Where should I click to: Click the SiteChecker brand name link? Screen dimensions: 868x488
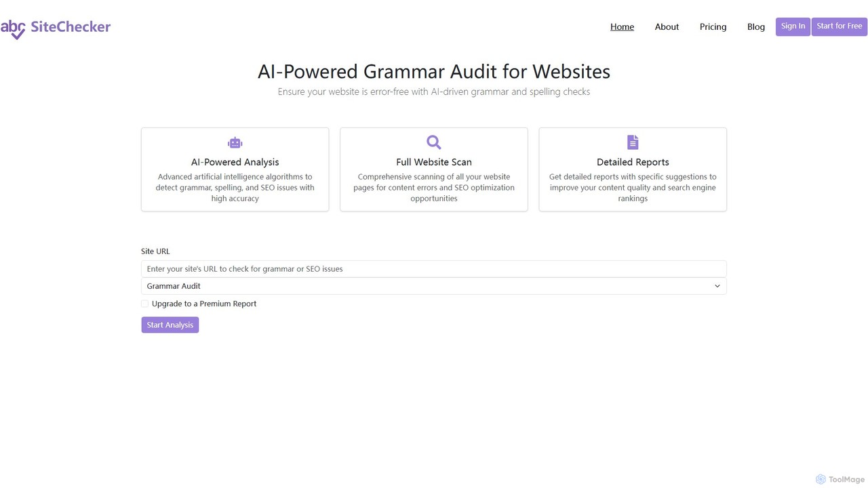click(x=71, y=27)
